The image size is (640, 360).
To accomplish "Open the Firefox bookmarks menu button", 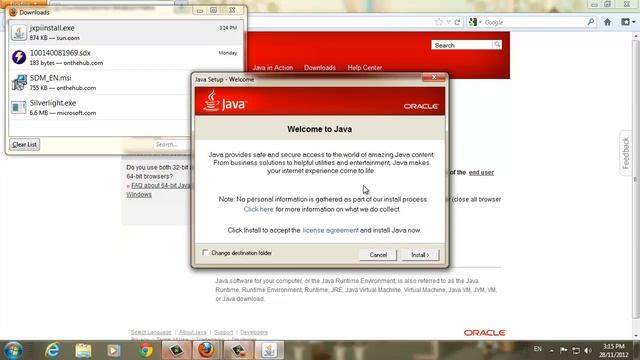I will tap(628, 22).
